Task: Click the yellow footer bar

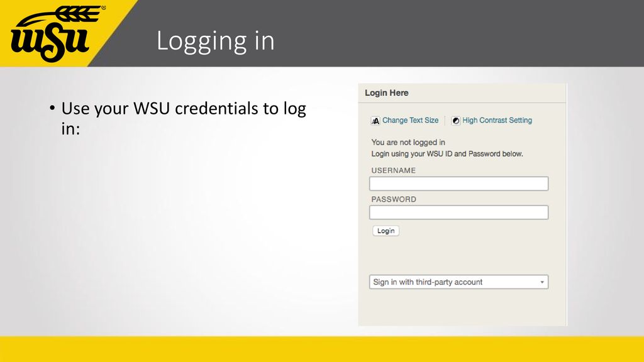Action: 322,349
